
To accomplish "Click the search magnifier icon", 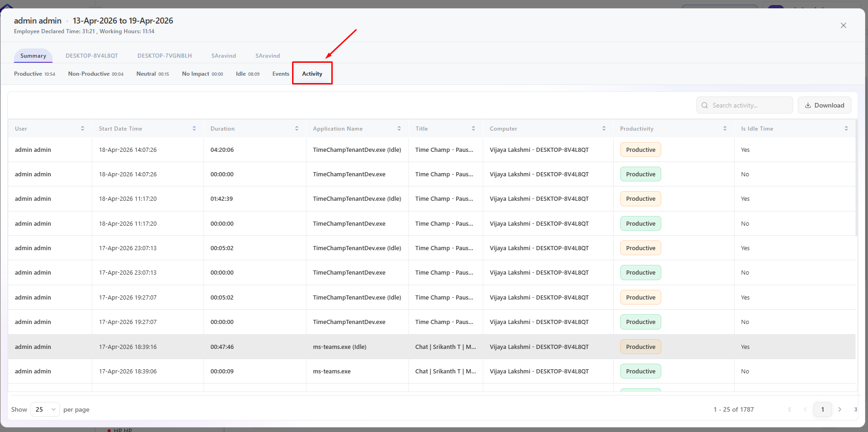I will (x=705, y=105).
